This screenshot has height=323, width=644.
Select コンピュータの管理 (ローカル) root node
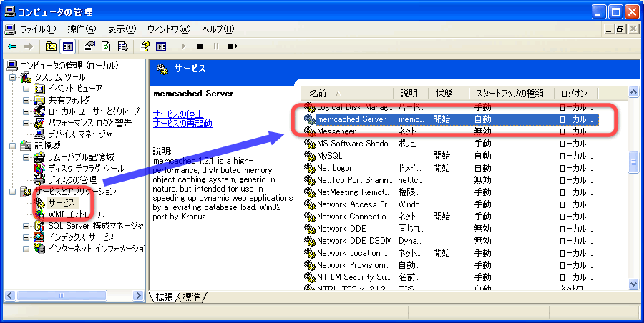[x=69, y=66]
